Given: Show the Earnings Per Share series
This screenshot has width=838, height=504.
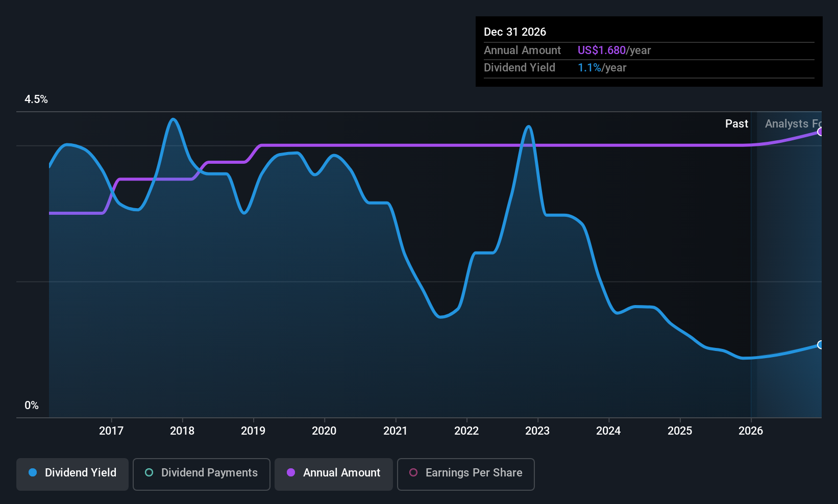Looking at the screenshot, I should (466, 474).
